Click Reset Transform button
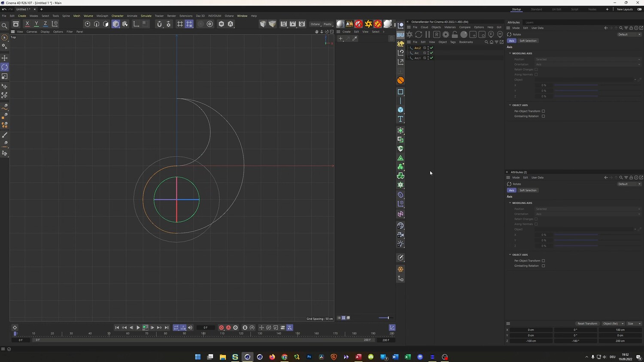Viewport: 644px width, 362px height. (x=587, y=323)
